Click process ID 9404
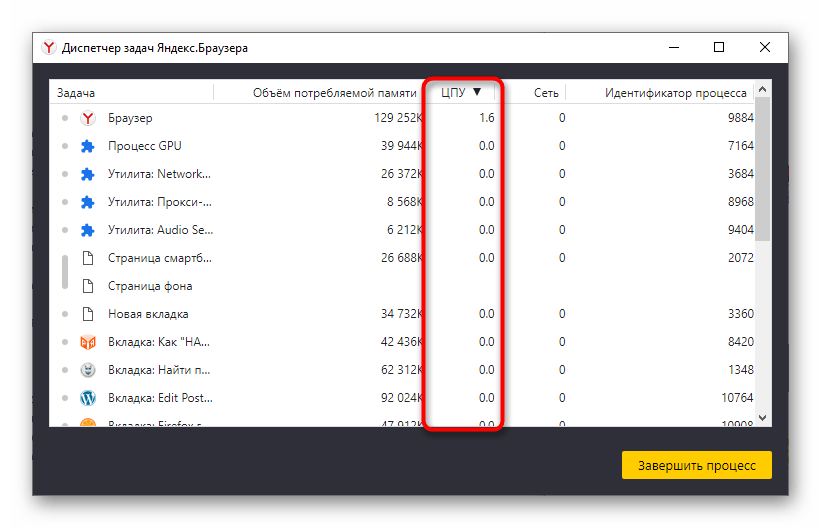821x528 pixels. [x=740, y=230]
